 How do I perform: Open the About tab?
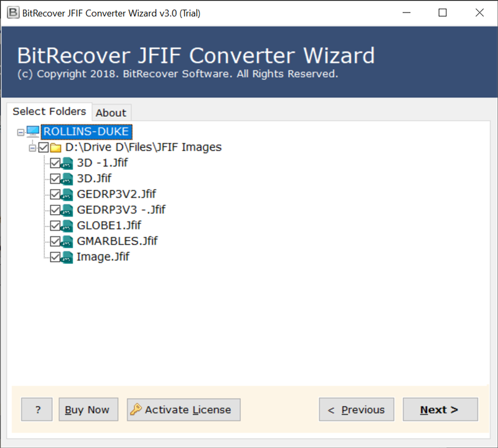tap(111, 113)
